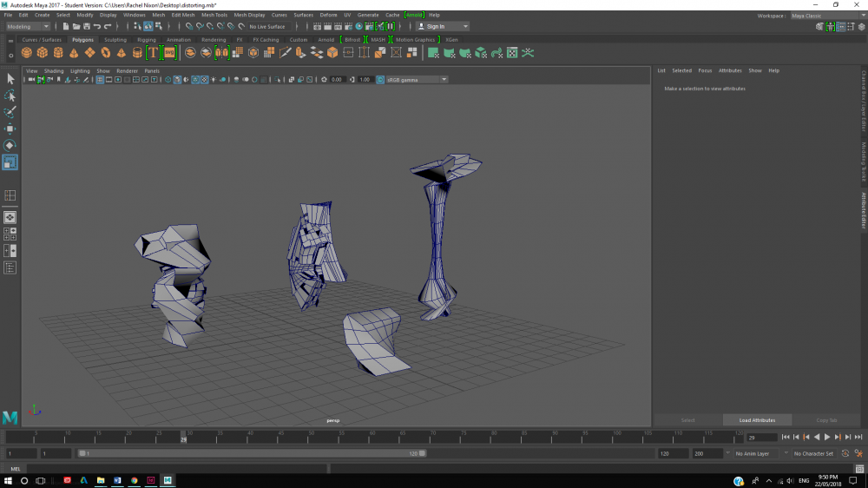Click the Load Attributes button
The width and height of the screenshot is (868, 488).
point(757,420)
